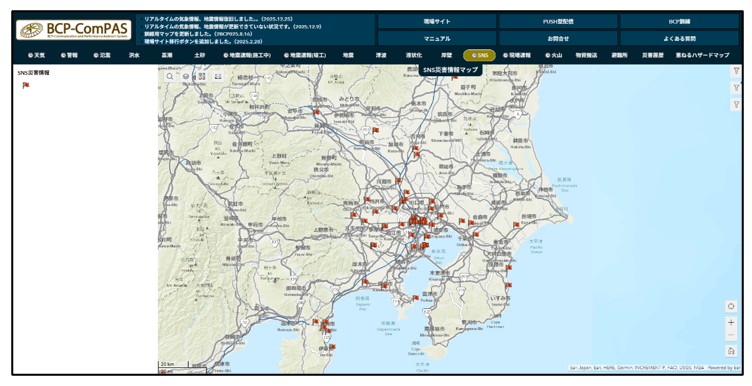Screen dimensions: 752x386
Task: Switch to the 現場速報 tab
Action: 517,55
